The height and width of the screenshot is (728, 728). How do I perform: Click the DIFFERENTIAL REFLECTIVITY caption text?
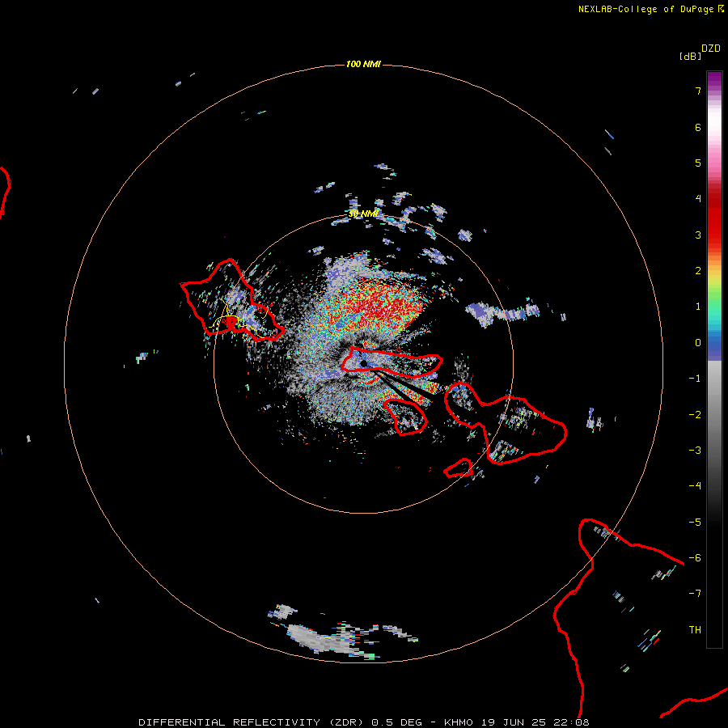[230, 722]
